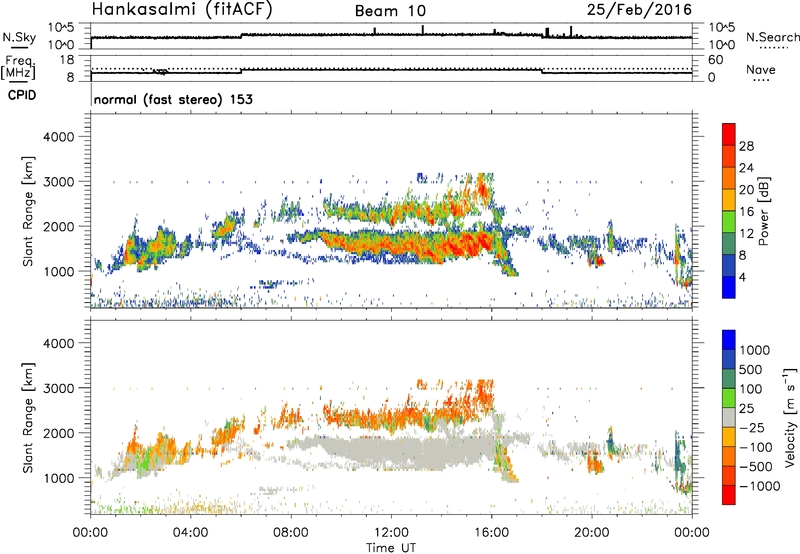
Task: Click the 'N.Sky' legend label
Action: [x=19, y=37]
